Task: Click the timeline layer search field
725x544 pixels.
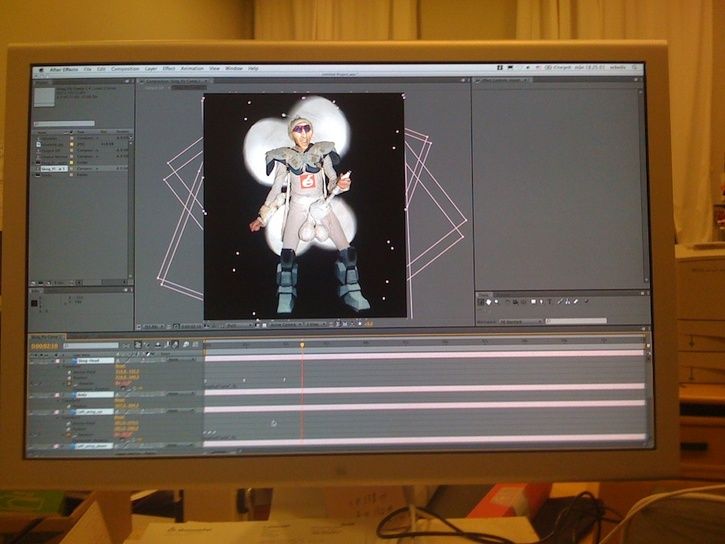Action: click(x=90, y=346)
